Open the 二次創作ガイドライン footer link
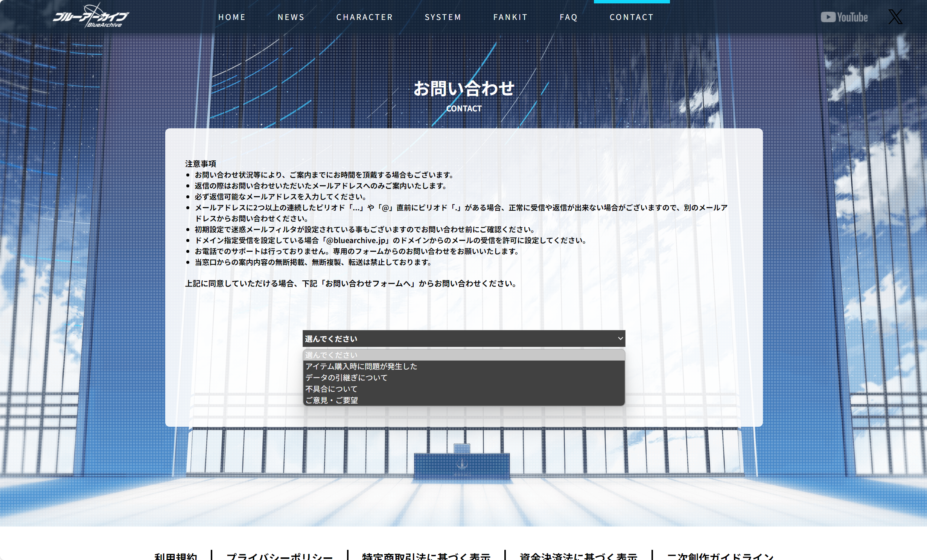 click(x=720, y=556)
